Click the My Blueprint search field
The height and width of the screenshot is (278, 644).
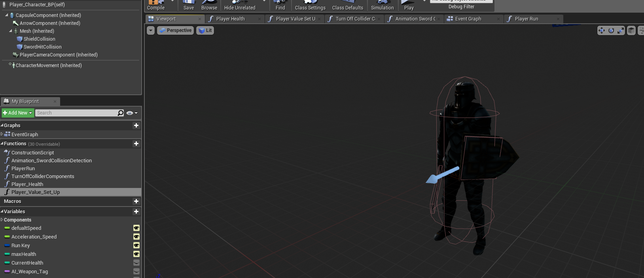(x=76, y=113)
